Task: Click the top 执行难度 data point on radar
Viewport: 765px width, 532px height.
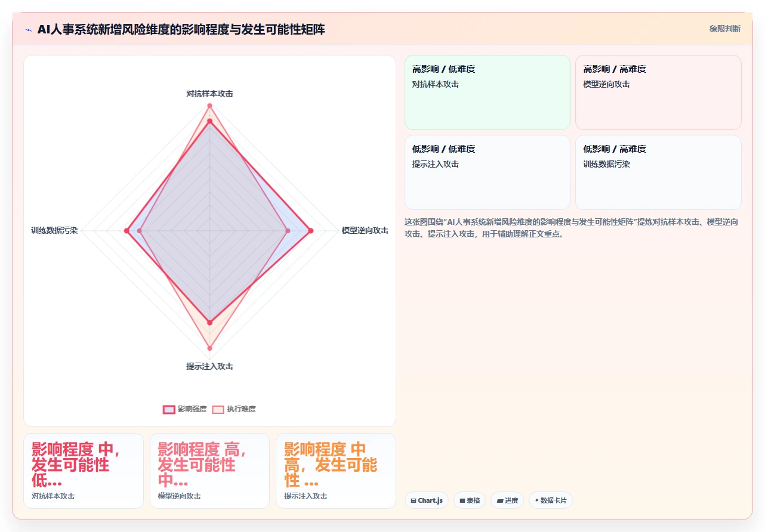Action: 209,106
